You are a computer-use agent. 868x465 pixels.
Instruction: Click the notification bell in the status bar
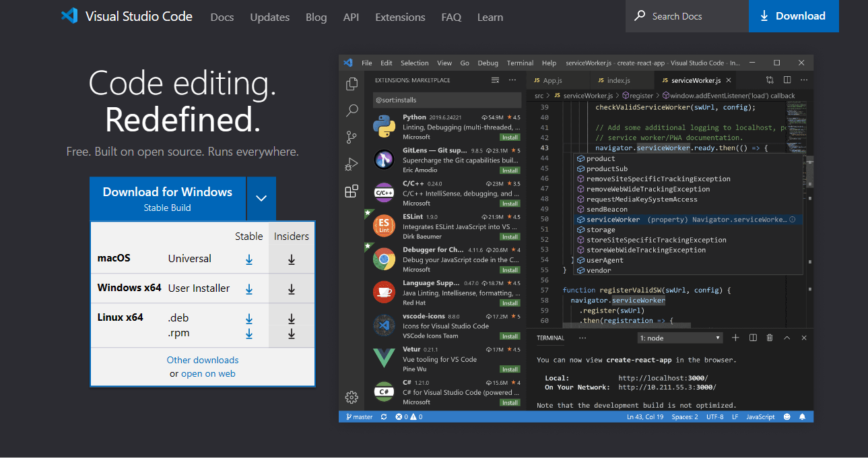tap(803, 417)
